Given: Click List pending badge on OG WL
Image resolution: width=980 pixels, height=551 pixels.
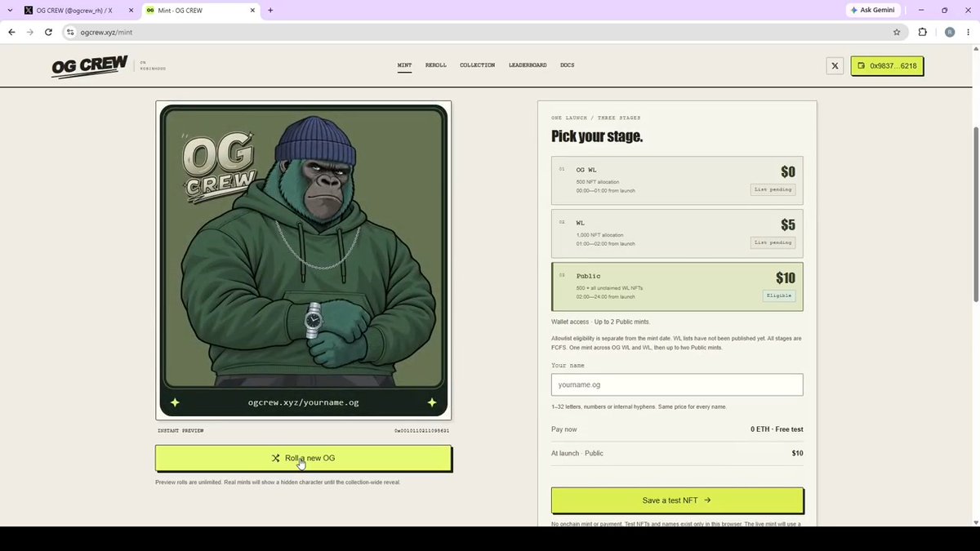Looking at the screenshot, I should click(773, 189).
